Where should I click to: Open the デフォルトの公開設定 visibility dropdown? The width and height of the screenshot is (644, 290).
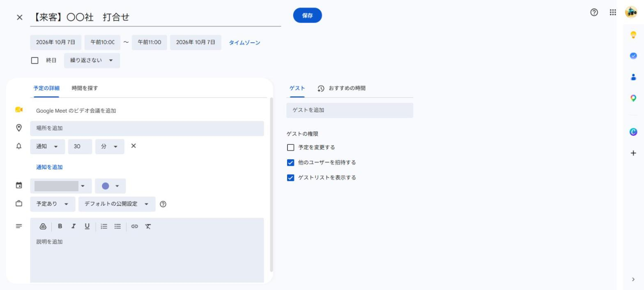(x=117, y=204)
